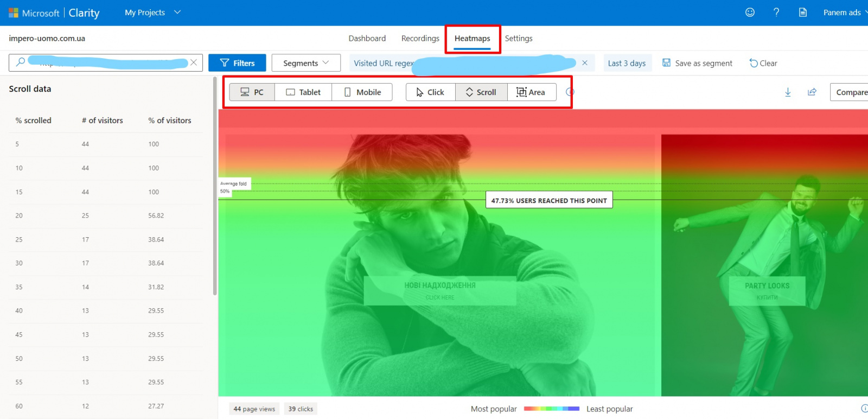
Task: Remove the Visited URL regex filter
Action: click(x=584, y=63)
